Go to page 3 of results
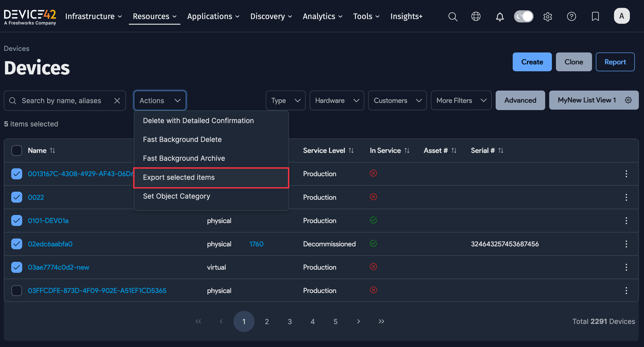644x347 pixels. [x=290, y=321]
